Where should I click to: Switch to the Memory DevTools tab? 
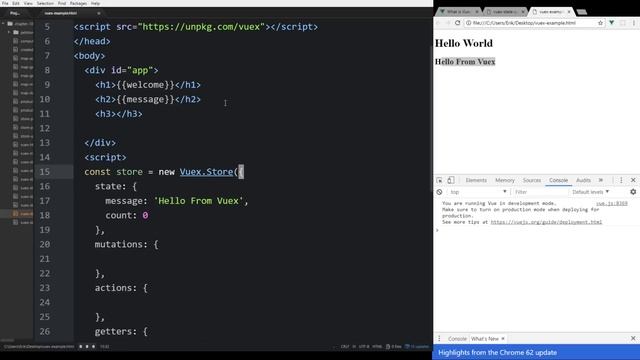(504, 180)
